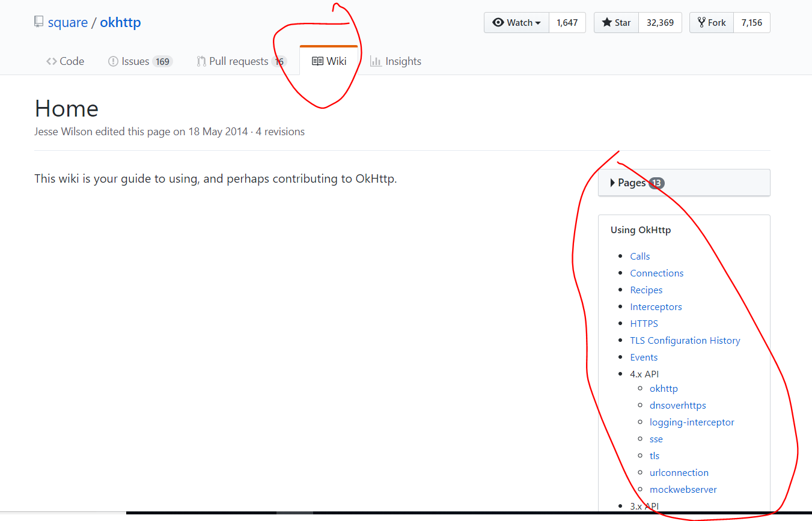This screenshot has height=521, width=812.
Task: Click the Insights bar graph icon
Action: click(376, 61)
